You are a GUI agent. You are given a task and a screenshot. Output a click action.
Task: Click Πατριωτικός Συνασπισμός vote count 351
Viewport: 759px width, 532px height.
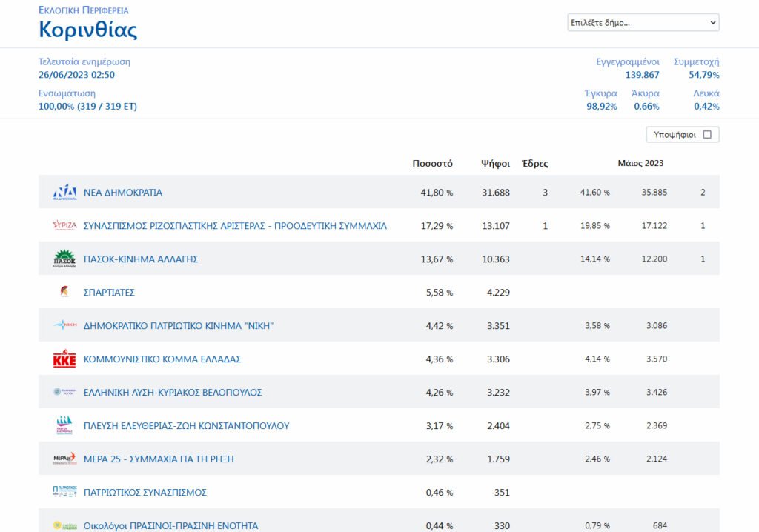point(502,492)
